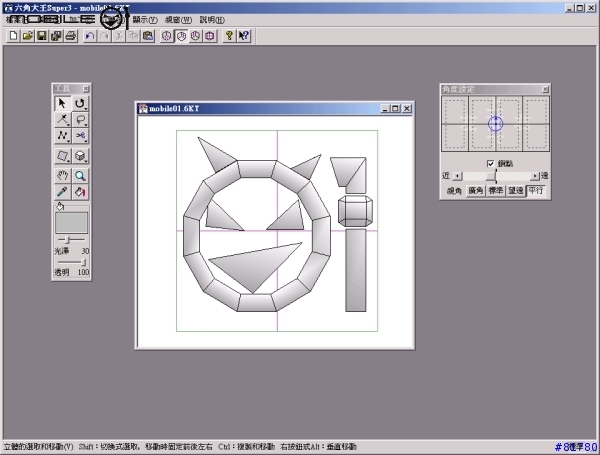Viewport: 600px width, 455px height.
Task: Create a new document from toolbar
Action: click(x=13, y=36)
